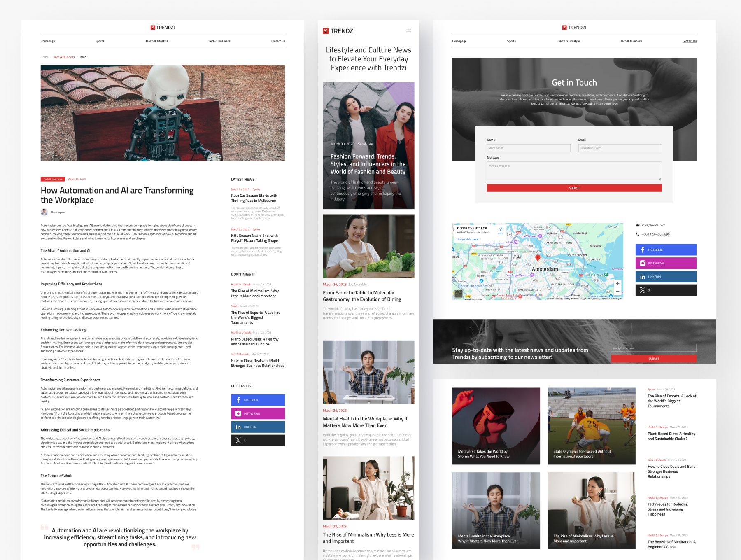Screen dimensions: 741x560
Task: Click Trendzi logo in mobile view header
Action: click(338, 31)
